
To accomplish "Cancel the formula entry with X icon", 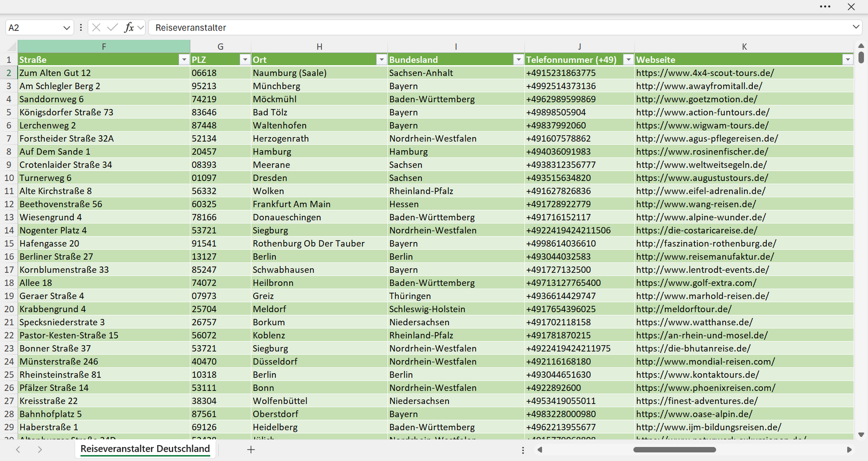I will pyautogui.click(x=96, y=28).
